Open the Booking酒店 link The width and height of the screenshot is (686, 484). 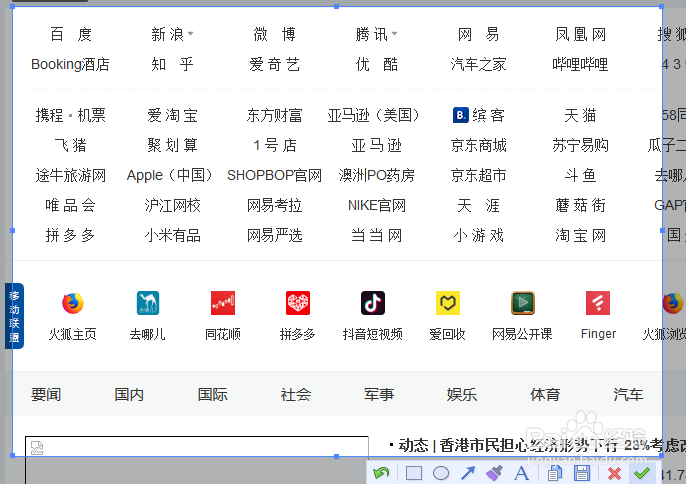(70, 64)
